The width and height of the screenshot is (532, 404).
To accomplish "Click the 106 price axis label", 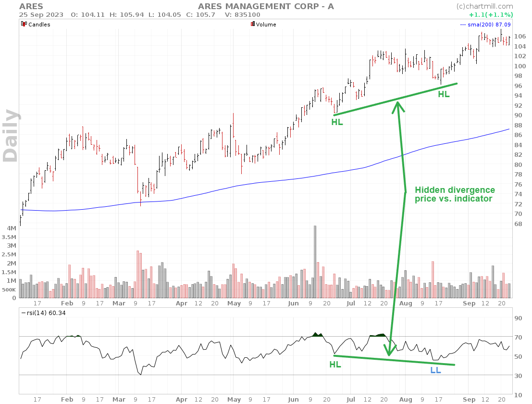I will (520, 37).
